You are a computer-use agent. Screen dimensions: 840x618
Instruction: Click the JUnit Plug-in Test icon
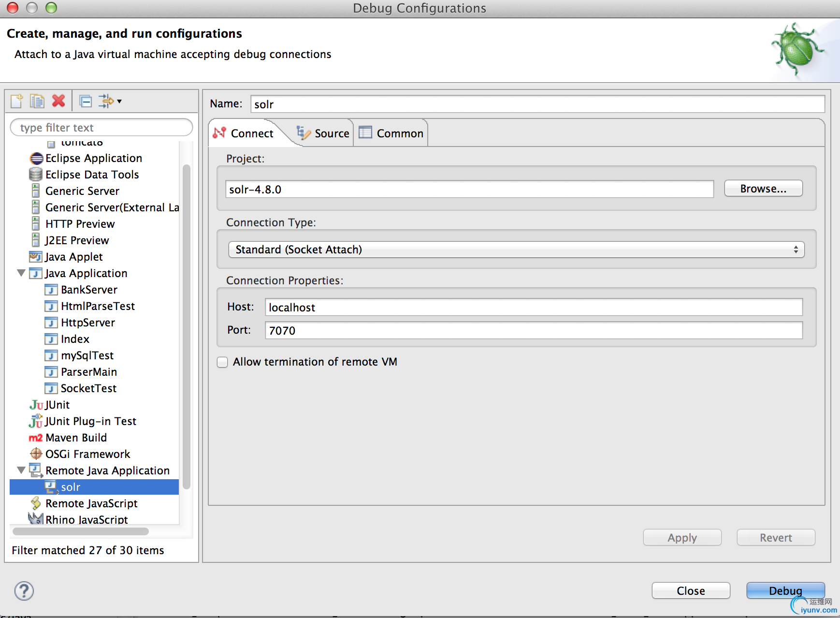click(36, 421)
